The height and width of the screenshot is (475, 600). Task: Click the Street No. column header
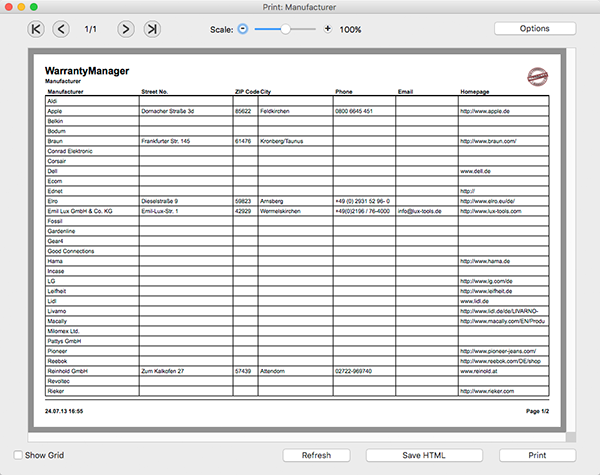pyautogui.click(x=155, y=91)
